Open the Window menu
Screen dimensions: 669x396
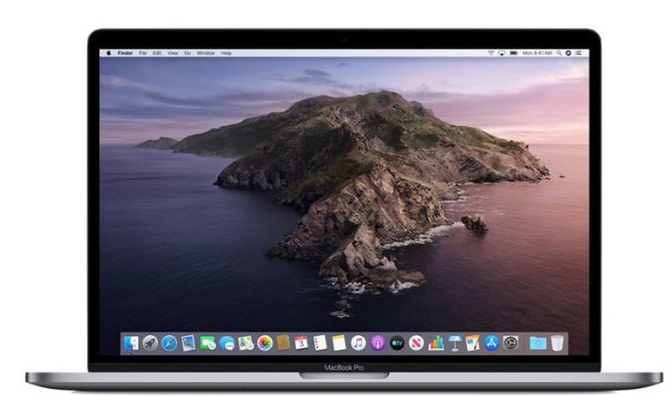[x=206, y=53]
